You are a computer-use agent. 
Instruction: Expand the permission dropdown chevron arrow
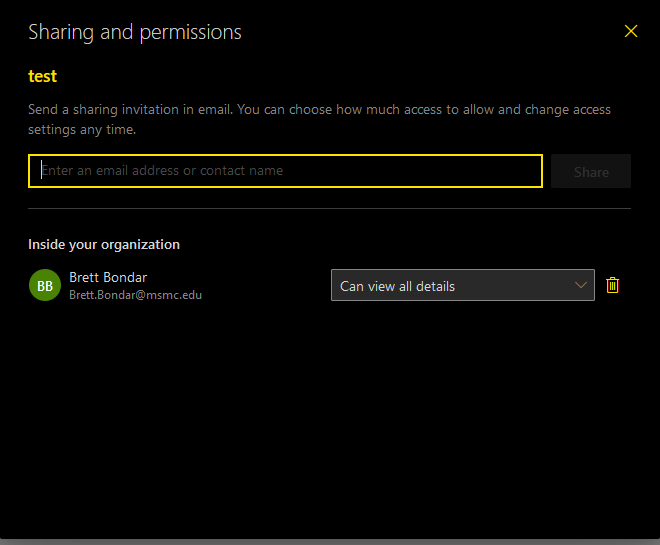pyautogui.click(x=581, y=285)
